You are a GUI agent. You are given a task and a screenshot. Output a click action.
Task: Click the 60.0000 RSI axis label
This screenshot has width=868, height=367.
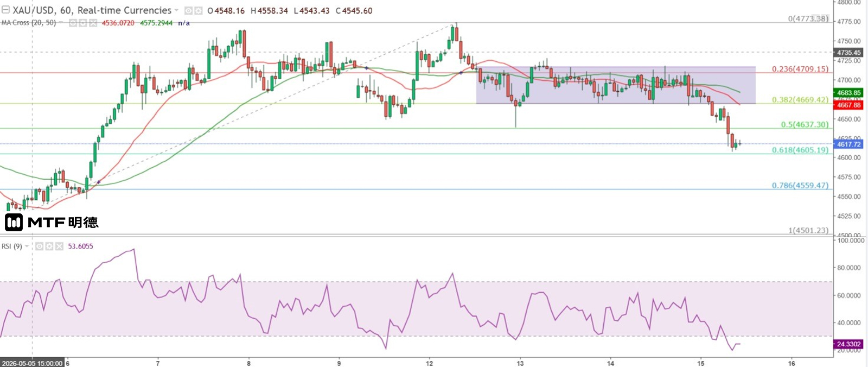click(x=849, y=296)
